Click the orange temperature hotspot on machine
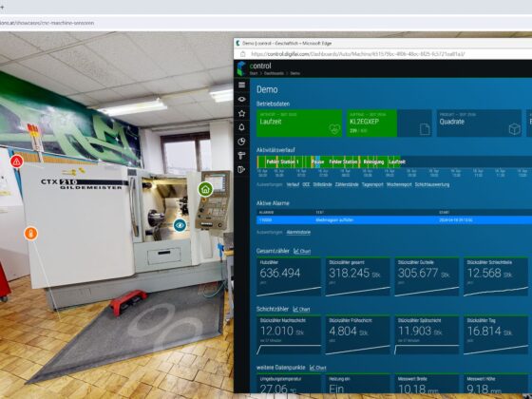The width and height of the screenshot is (532, 399). coord(30,234)
